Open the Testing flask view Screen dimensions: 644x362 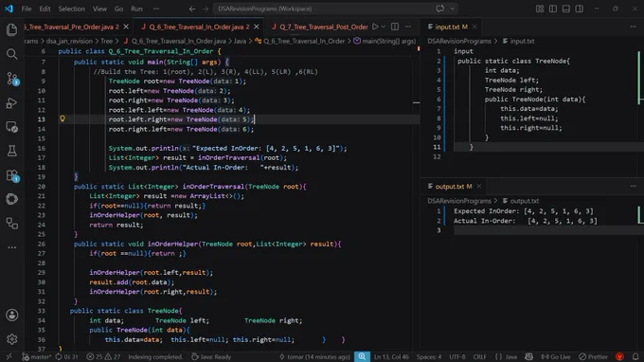(12, 151)
